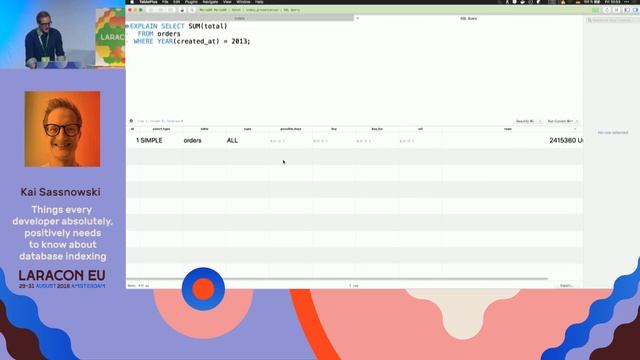Open the Window menu

[243, 2]
